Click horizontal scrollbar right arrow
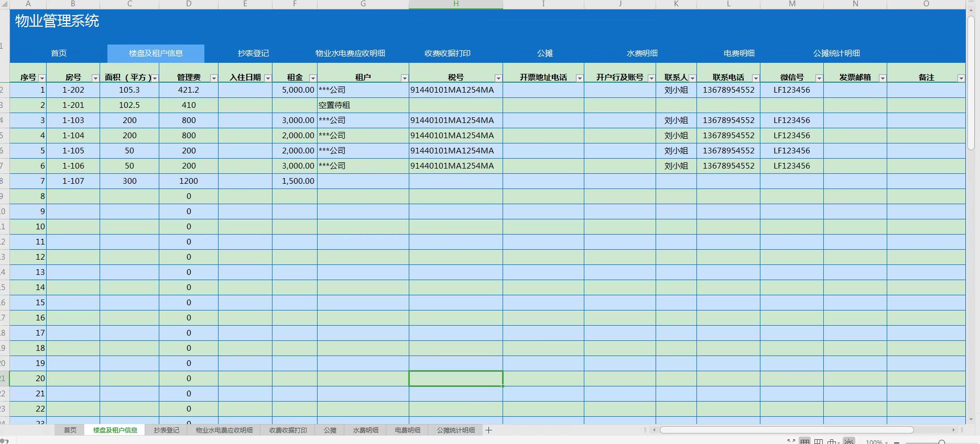This screenshot has width=980, height=444. (953, 430)
